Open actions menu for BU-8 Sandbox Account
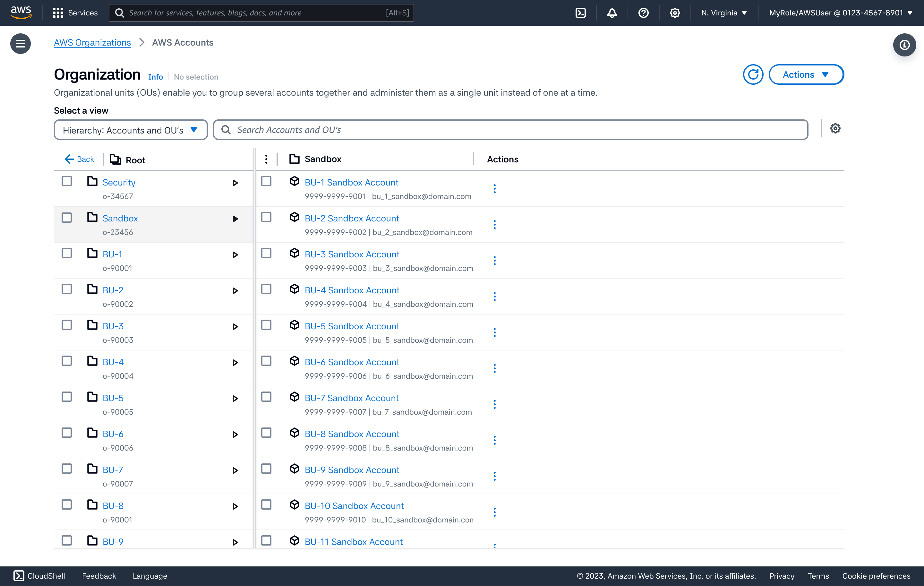This screenshot has width=924, height=586. coord(495,440)
